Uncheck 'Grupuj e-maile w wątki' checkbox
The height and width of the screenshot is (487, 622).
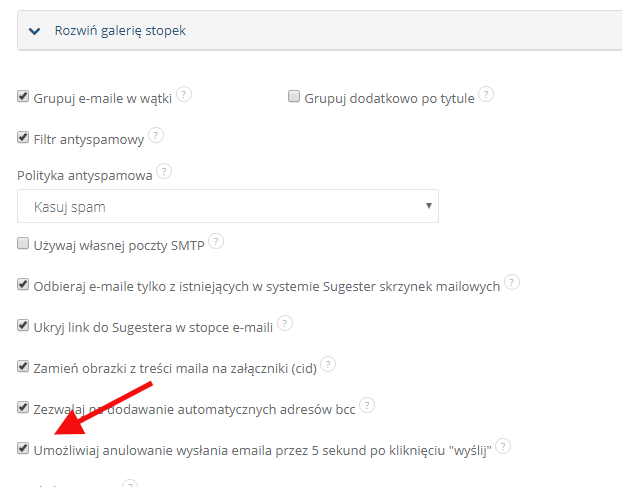(23, 96)
